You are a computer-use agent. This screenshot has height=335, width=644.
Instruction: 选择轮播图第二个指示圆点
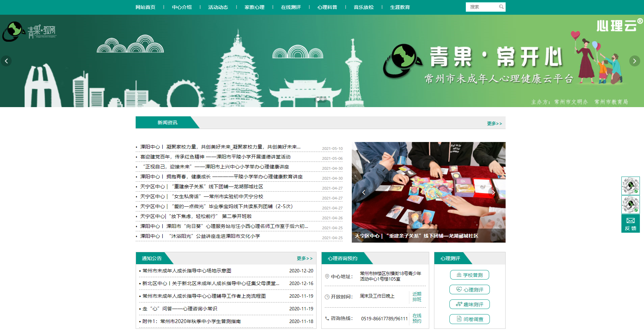tap(323, 100)
